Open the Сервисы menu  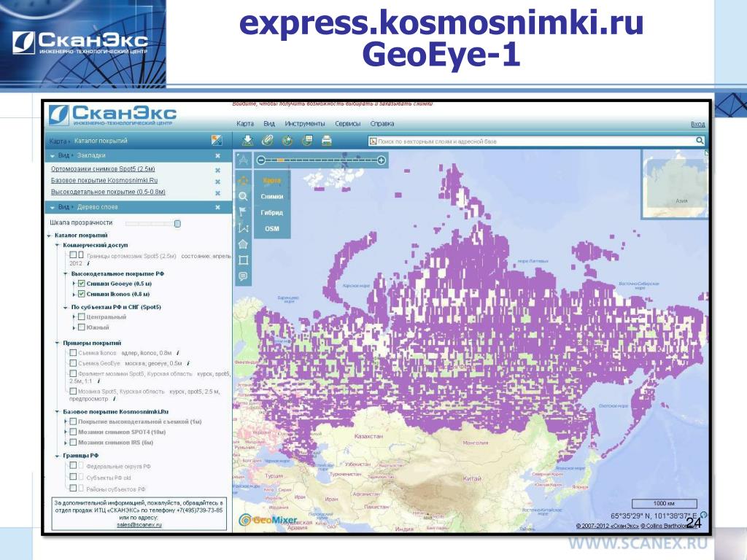(x=348, y=124)
